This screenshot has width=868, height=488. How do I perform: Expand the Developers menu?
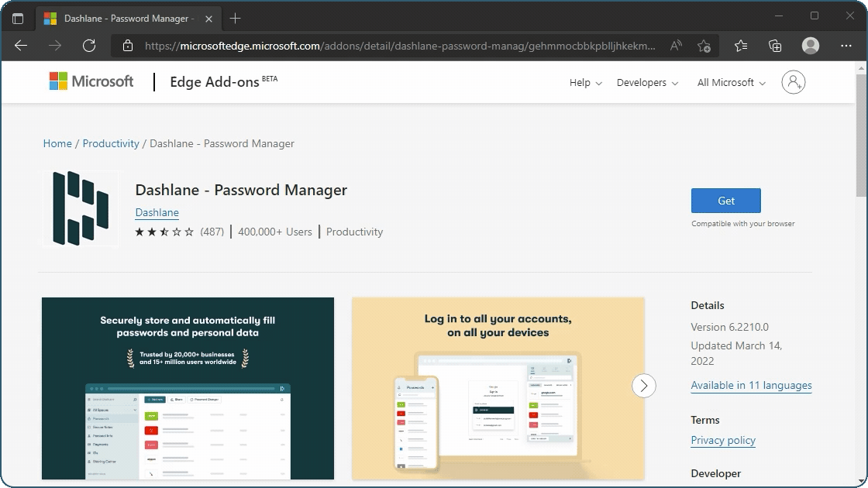click(x=647, y=82)
